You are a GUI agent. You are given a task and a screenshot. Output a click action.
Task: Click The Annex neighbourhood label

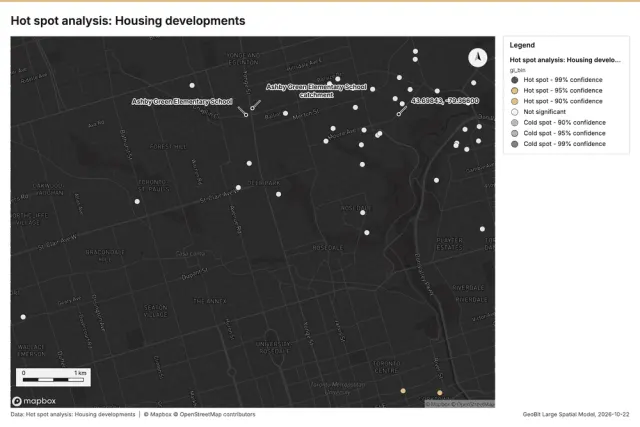point(209,301)
